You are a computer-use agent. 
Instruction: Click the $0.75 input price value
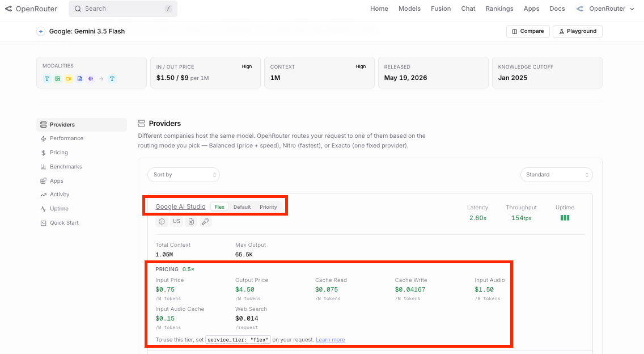point(165,289)
